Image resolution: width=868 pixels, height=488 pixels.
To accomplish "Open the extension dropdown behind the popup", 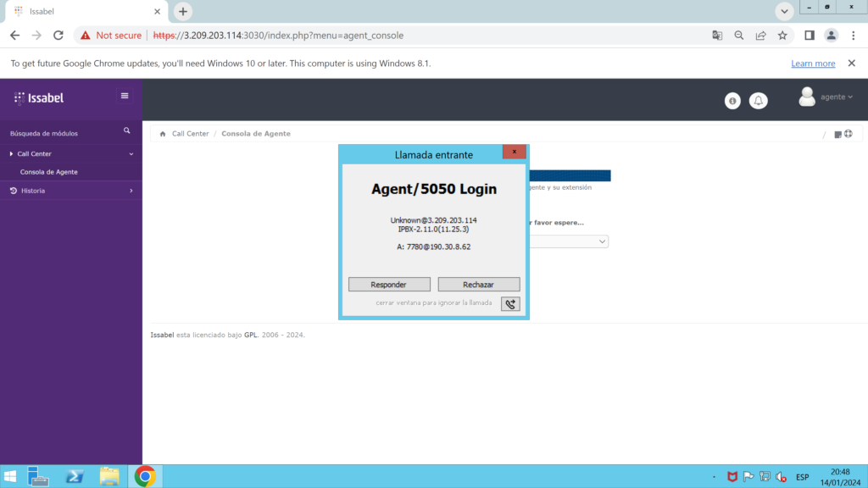I will [602, 241].
